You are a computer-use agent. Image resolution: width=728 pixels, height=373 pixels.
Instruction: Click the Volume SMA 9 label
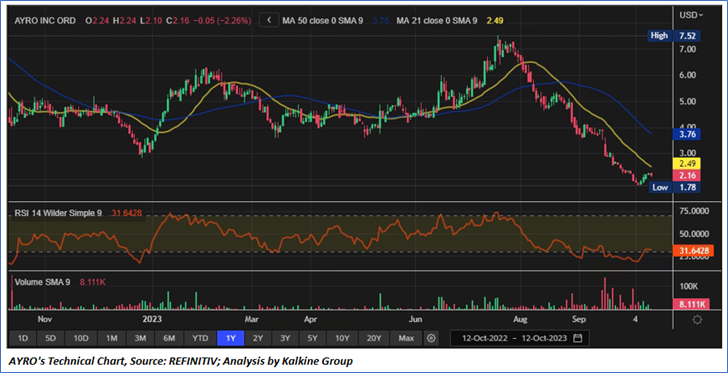coord(43,282)
